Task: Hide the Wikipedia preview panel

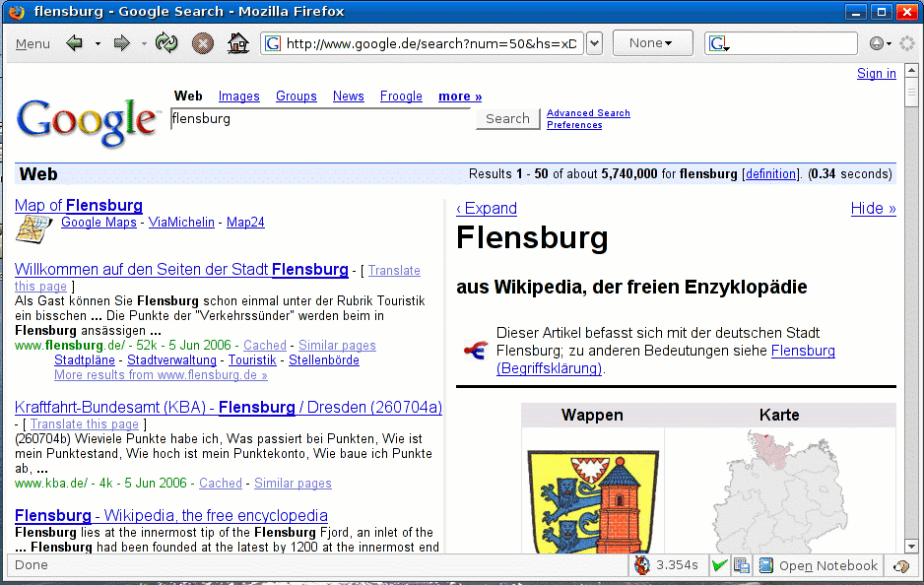Action: click(x=873, y=208)
